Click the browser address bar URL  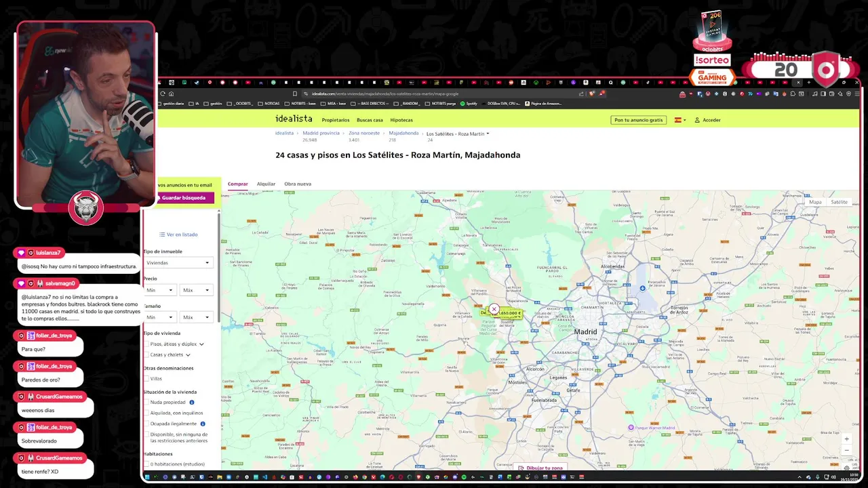pos(385,94)
